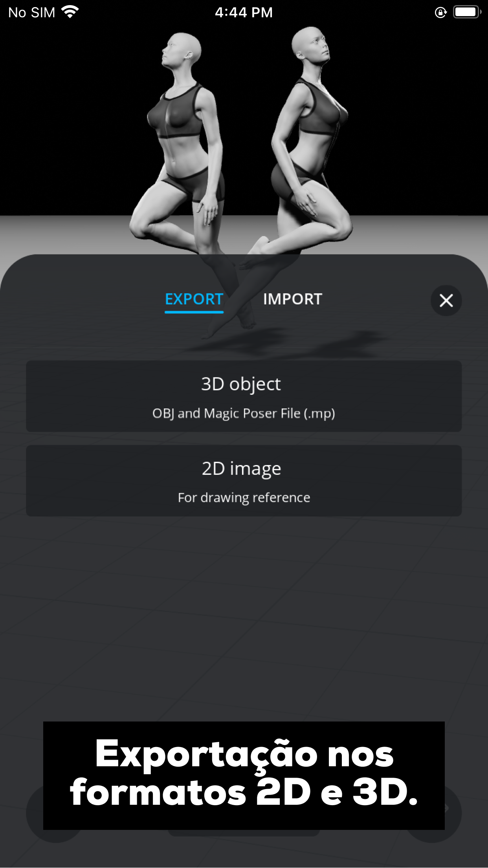Tap the Exportação nos formatos banner
The width and height of the screenshot is (488, 868).
tap(244, 775)
